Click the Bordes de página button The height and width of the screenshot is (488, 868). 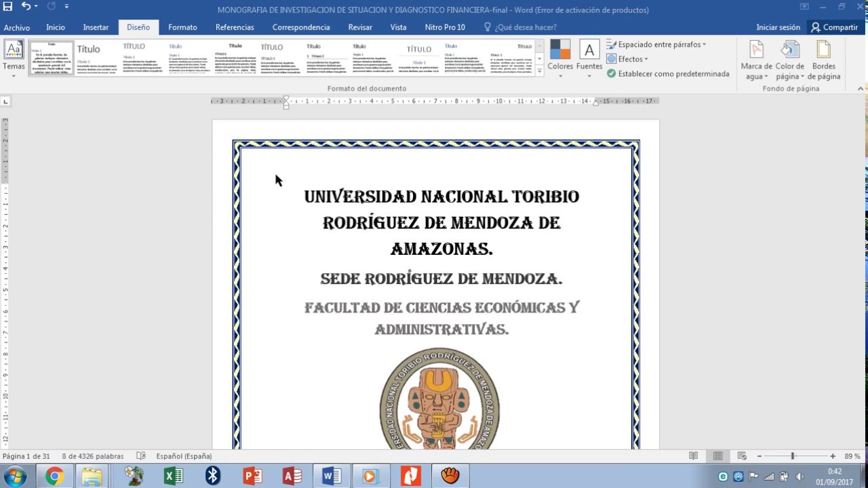click(823, 60)
